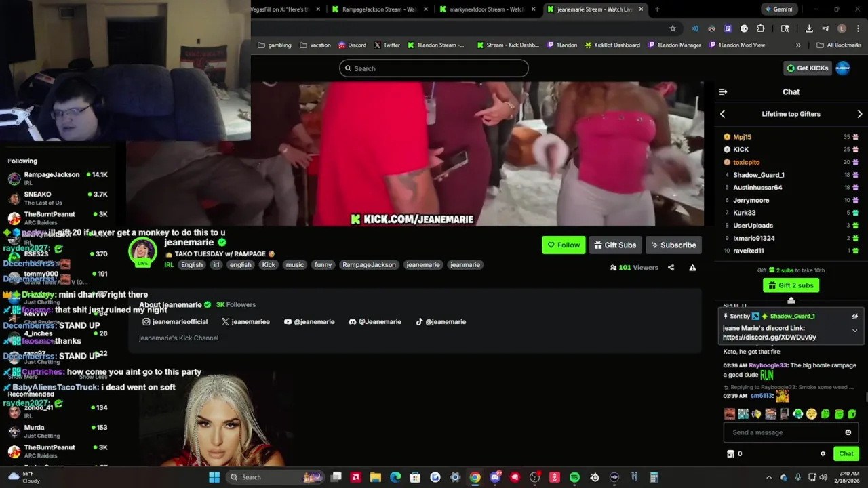Screen dimensions: 868x488
Task: Click the jeanemarie channel avatar
Action: [x=143, y=252]
